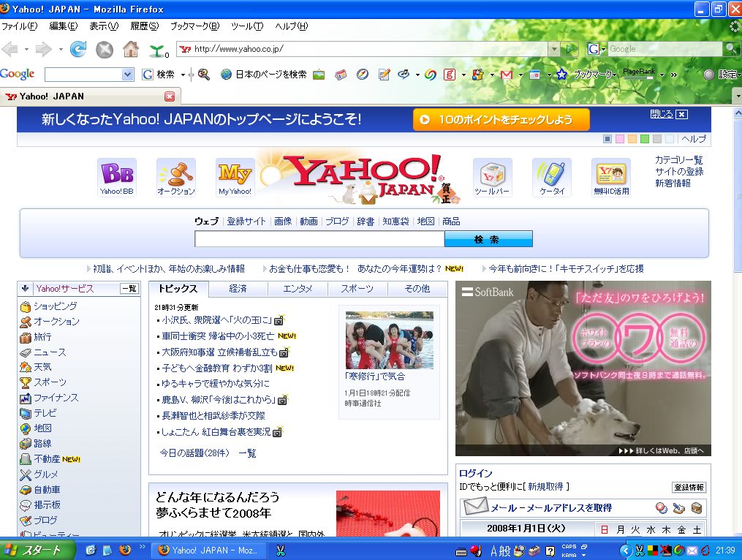Click the Gmail icon in Google toolbar
Image resolution: width=742 pixels, height=560 pixels.
point(506,75)
